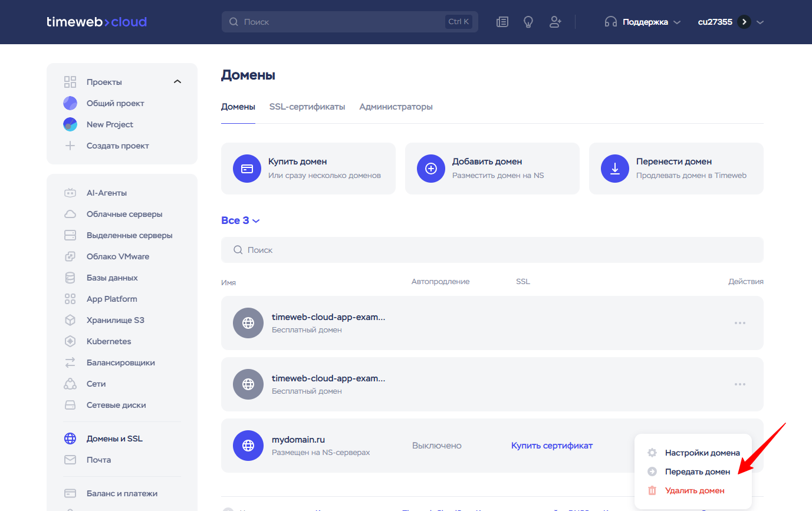Open actions menu for first free domain
Viewport: 812px width, 511px height.
739,323
